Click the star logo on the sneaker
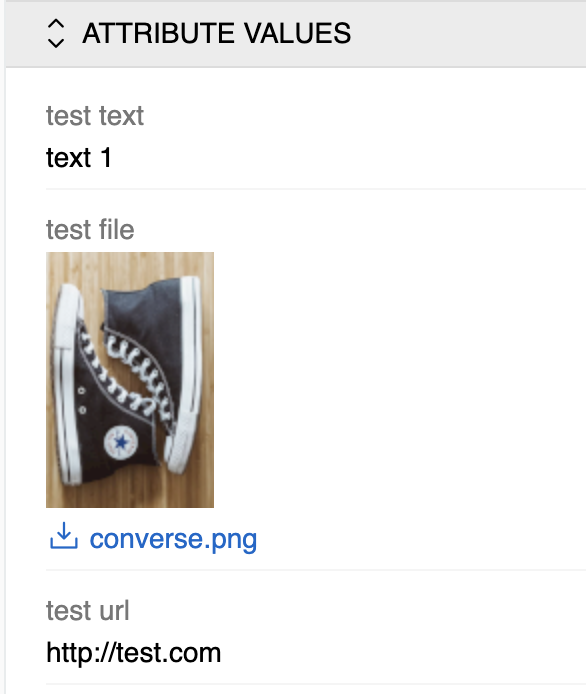This screenshot has width=586, height=694. (x=120, y=442)
